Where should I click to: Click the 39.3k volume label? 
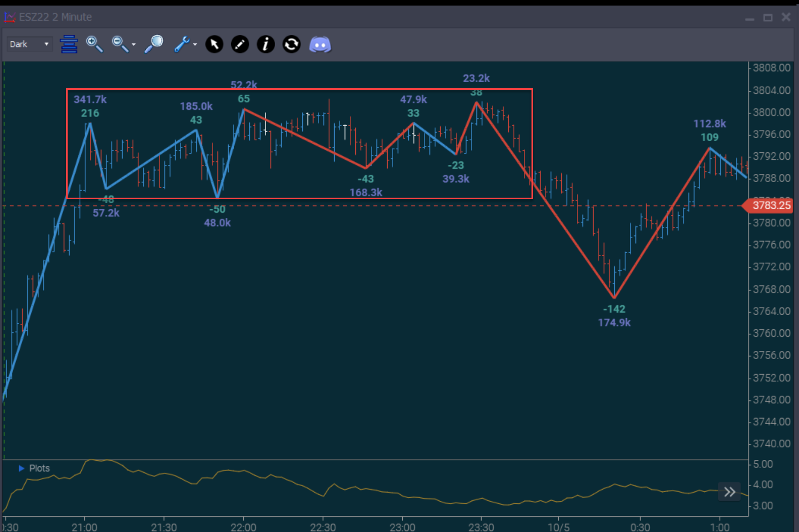[x=456, y=179]
